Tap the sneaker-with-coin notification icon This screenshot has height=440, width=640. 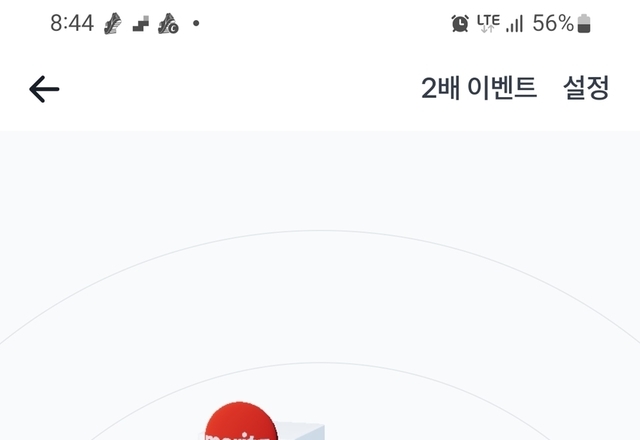point(168,24)
